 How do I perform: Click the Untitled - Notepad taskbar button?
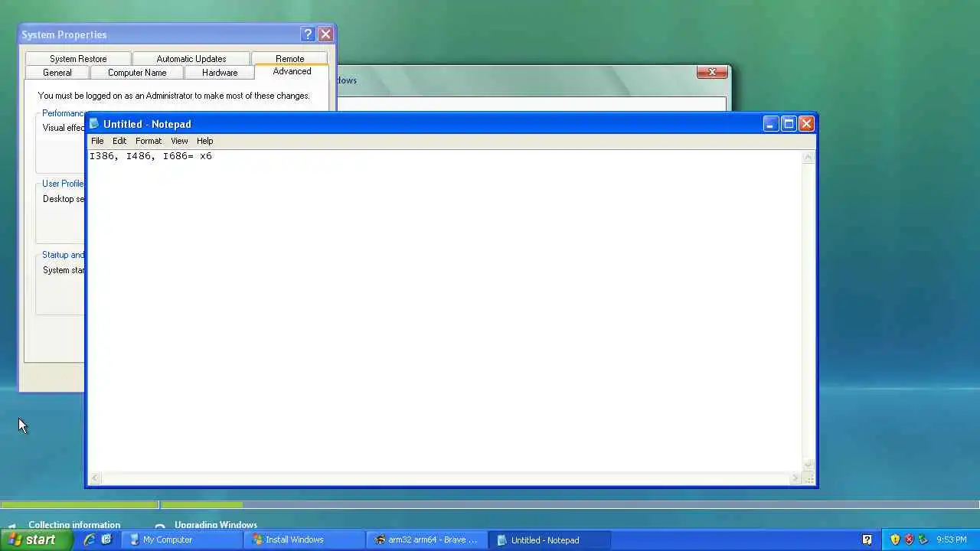(x=549, y=540)
